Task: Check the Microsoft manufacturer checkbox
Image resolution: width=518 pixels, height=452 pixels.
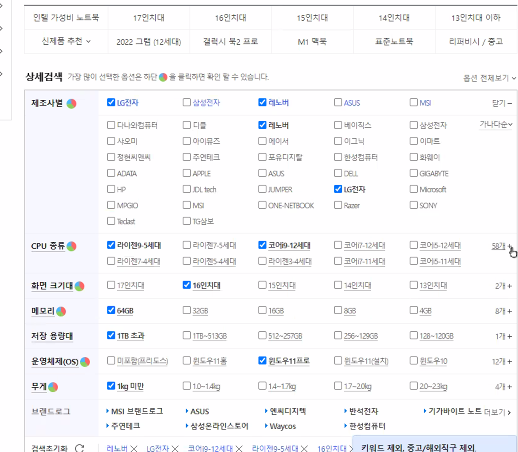Action: pos(414,189)
